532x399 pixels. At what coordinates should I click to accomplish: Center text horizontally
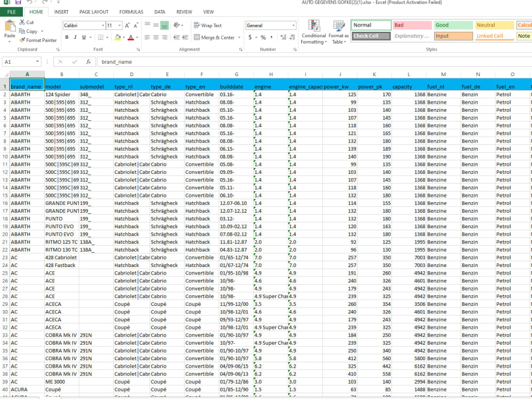coord(156,37)
